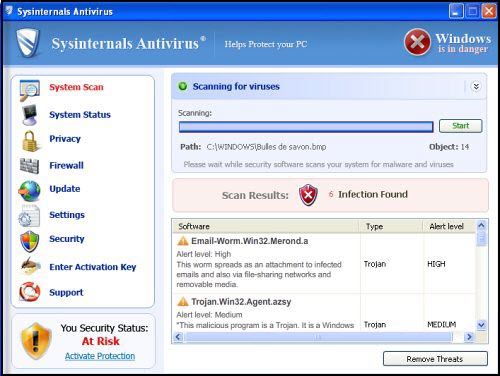Go to Privacy section
Viewport: 500px width, 376px height.
(65, 139)
